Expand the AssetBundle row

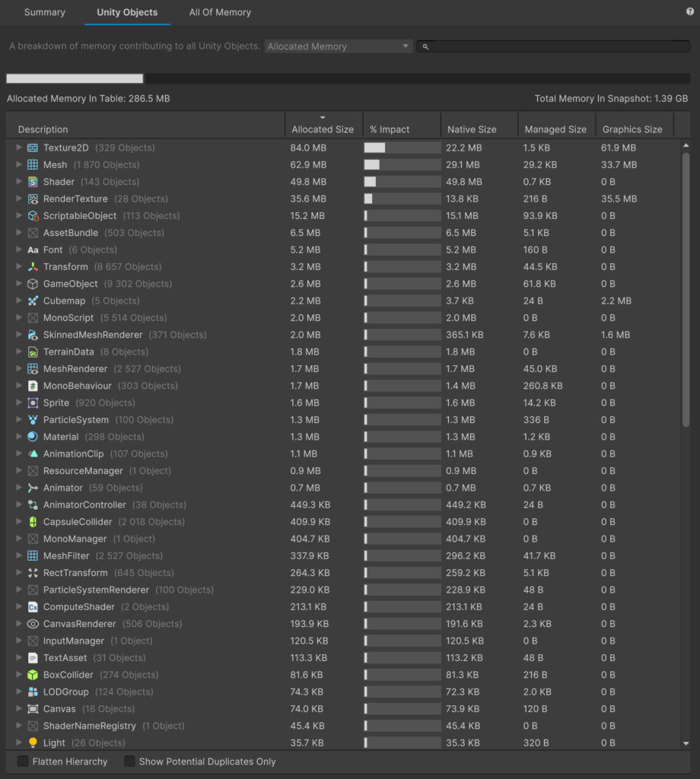[x=18, y=233]
